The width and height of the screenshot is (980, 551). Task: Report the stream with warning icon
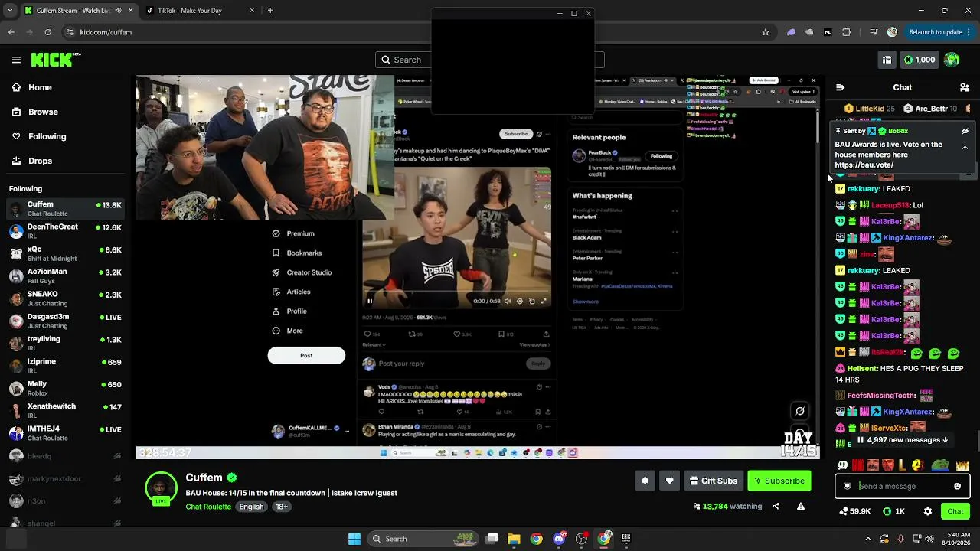pyautogui.click(x=801, y=506)
